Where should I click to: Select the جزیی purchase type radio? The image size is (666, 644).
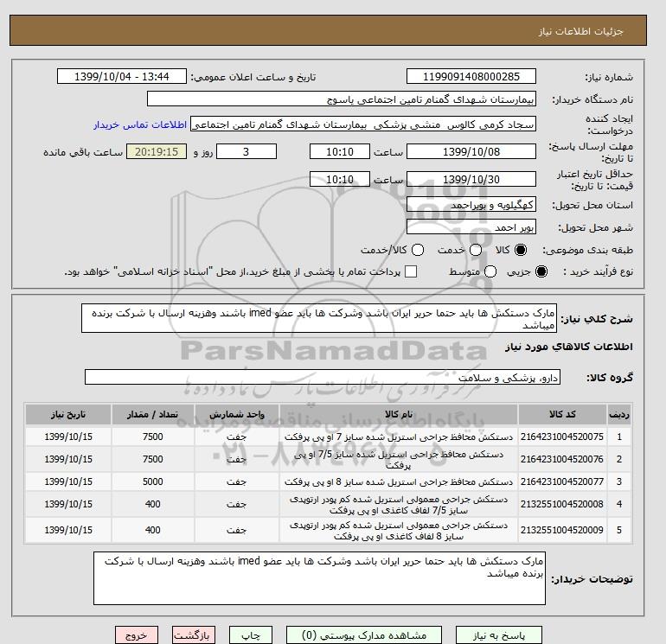click(541, 271)
